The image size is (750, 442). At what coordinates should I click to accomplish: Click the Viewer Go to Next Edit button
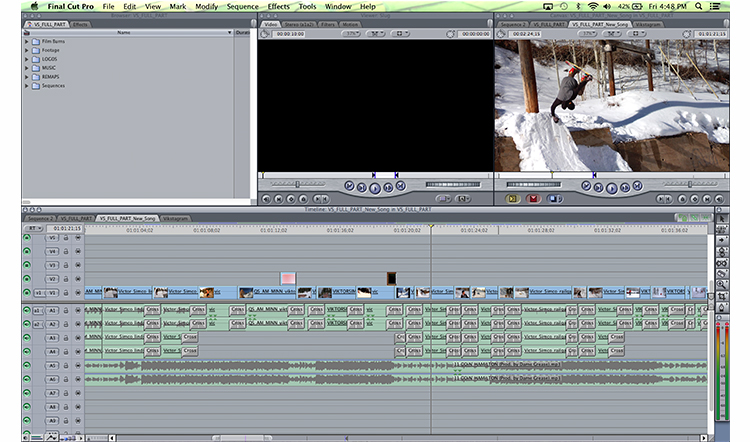(401, 186)
